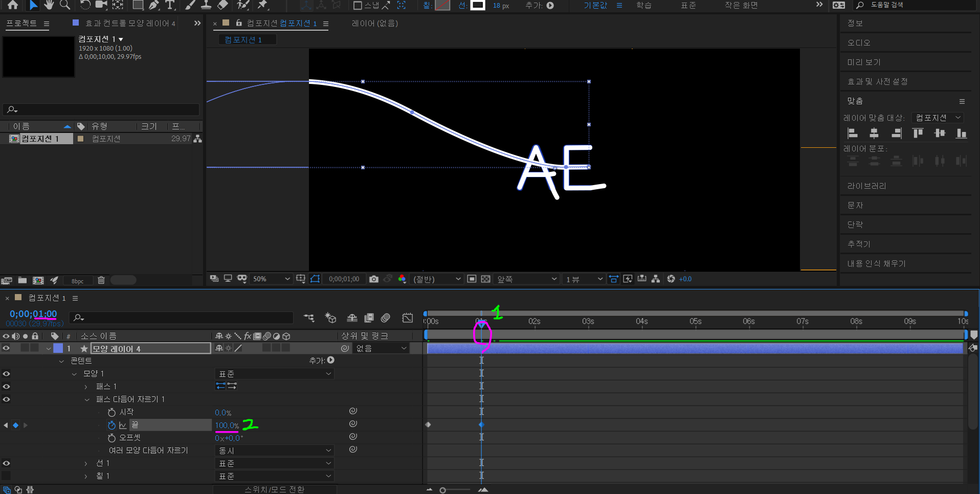Create a new folder in Project panel
Screen dimensions: 980x494
(23, 280)
